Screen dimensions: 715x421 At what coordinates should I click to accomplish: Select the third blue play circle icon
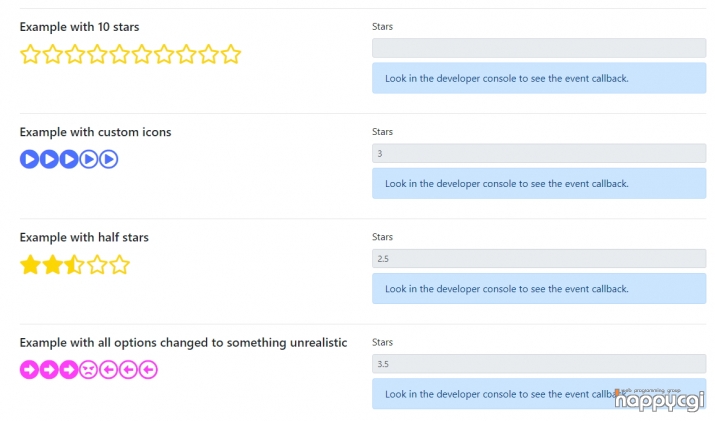coord(69,159)
